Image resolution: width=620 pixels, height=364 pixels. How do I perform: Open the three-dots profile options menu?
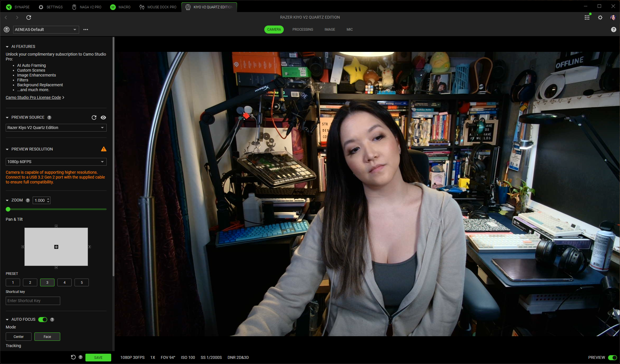[x=85, y=30]
